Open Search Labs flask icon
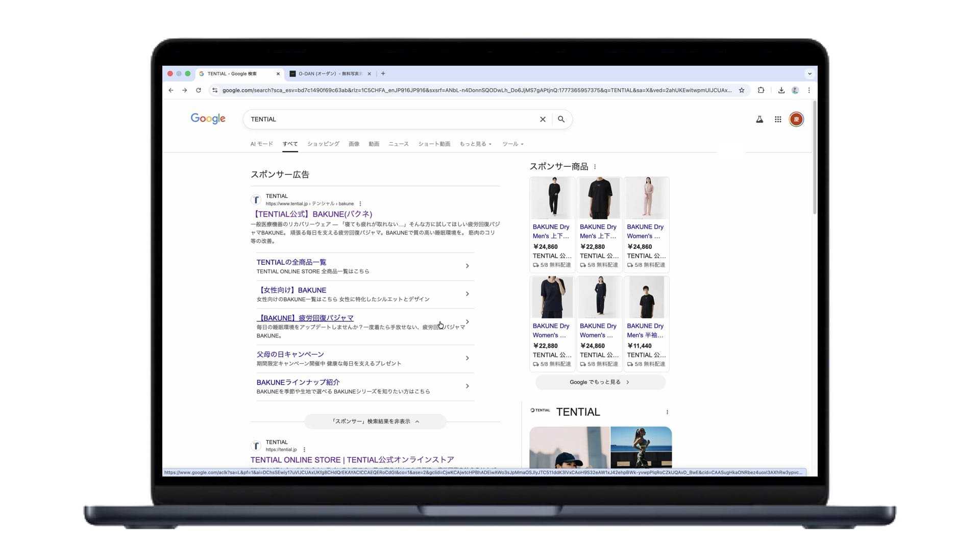The image size is (980, 551). (759, 119)
